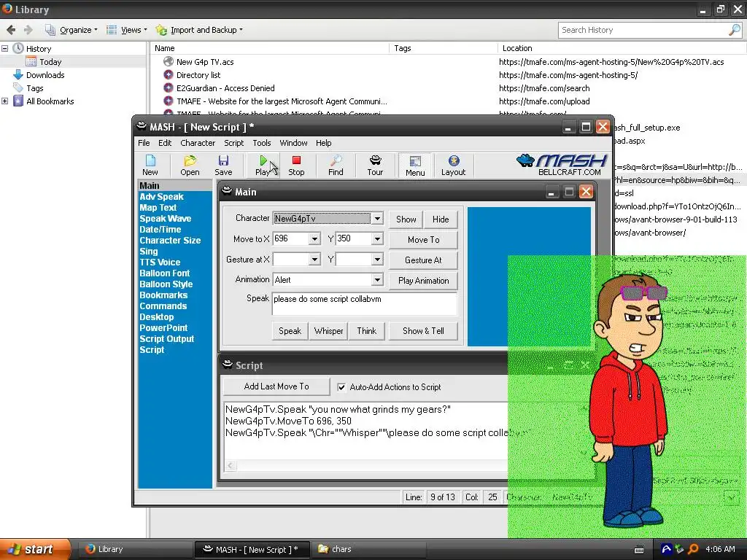Image resolution: width=747 pixels, height=560 pixels.
Task: Collapse the History tree node
Action: click(x=5, y=49)
